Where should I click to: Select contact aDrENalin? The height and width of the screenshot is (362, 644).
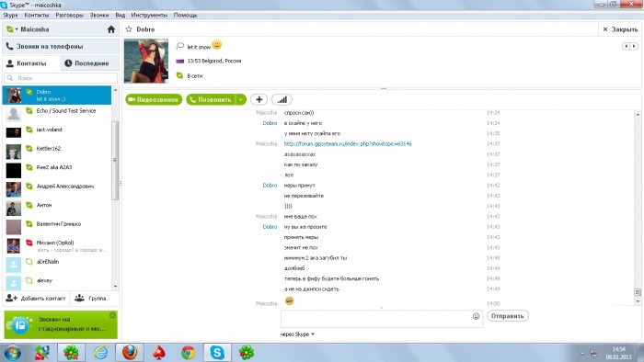click(57, 265)
